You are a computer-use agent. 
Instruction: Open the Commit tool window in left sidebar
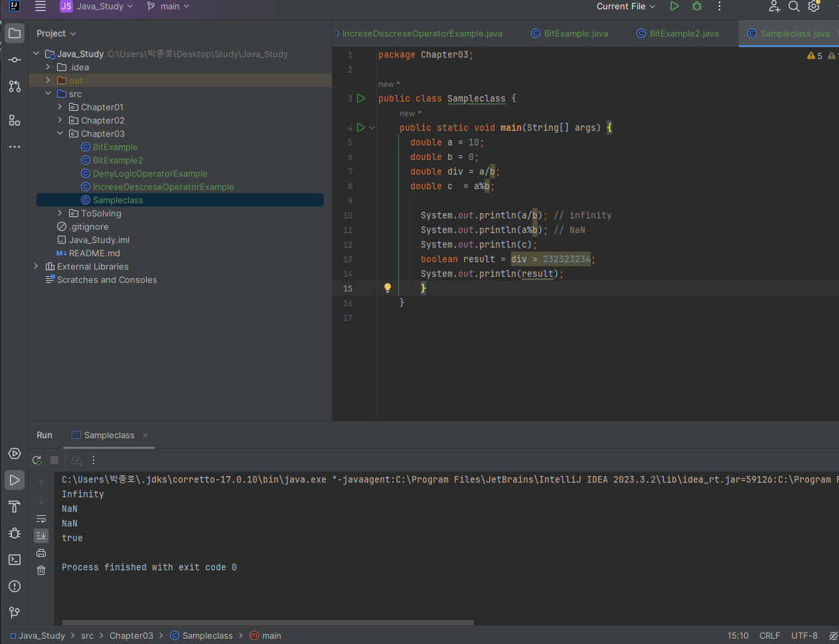click(x=15, y=60)
